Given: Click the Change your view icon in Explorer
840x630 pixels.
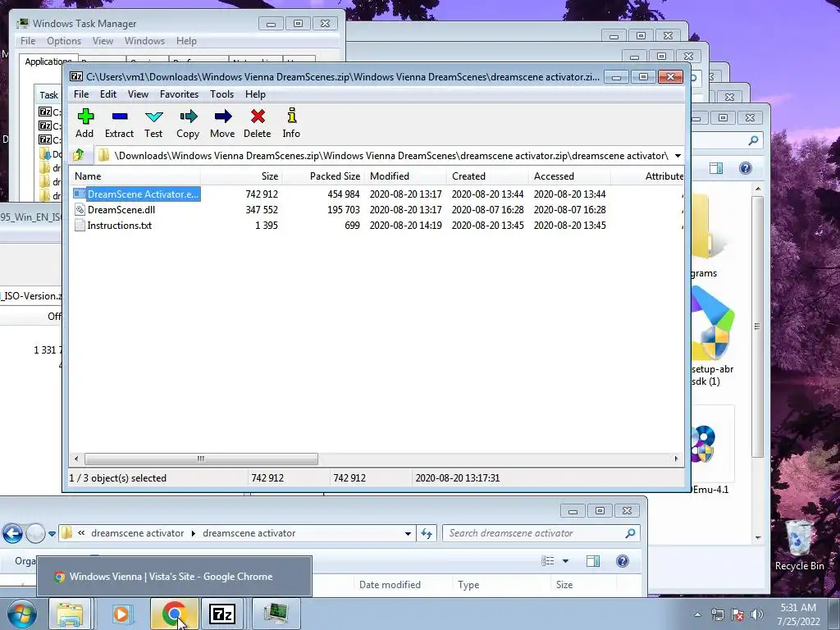Looking at the screenshot, I should pos(547,561).
